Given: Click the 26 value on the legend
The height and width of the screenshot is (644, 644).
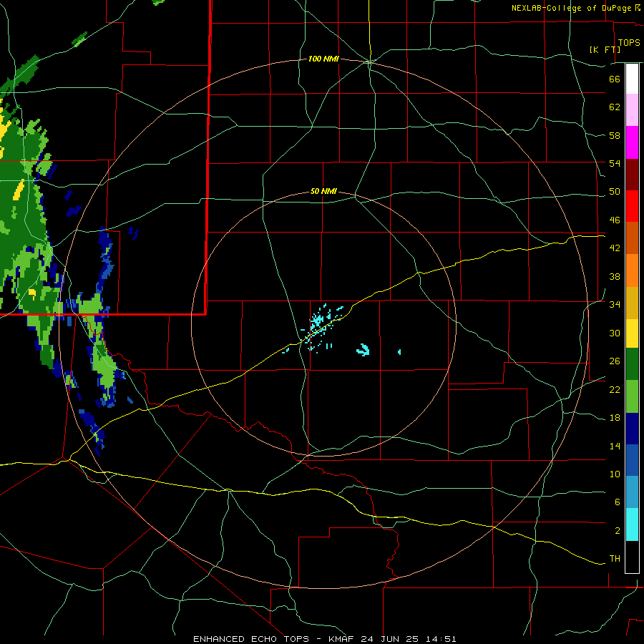Looking at the screenshot, I should (x=615, y=361).
